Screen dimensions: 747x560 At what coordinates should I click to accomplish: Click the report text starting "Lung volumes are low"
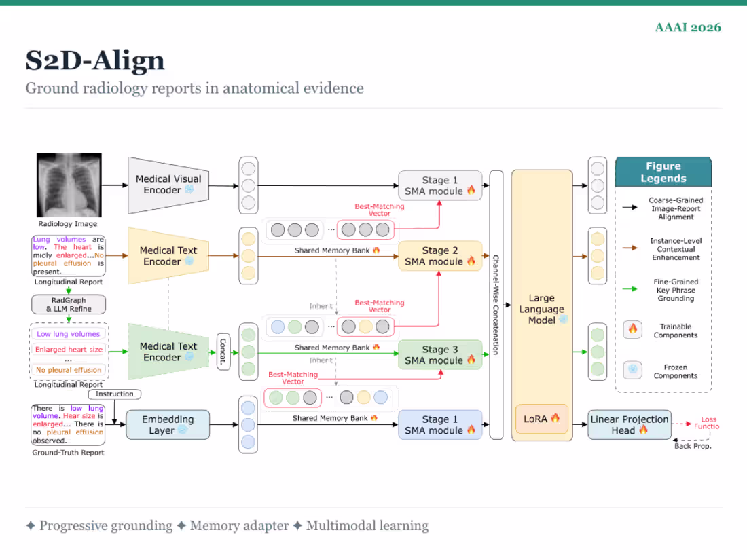(x=68, y=255)
